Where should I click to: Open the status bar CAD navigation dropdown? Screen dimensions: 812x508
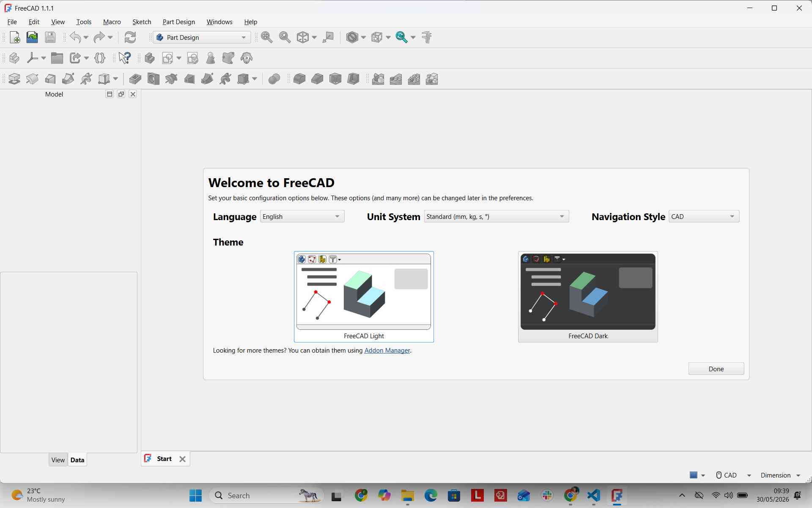coord(733,475)
